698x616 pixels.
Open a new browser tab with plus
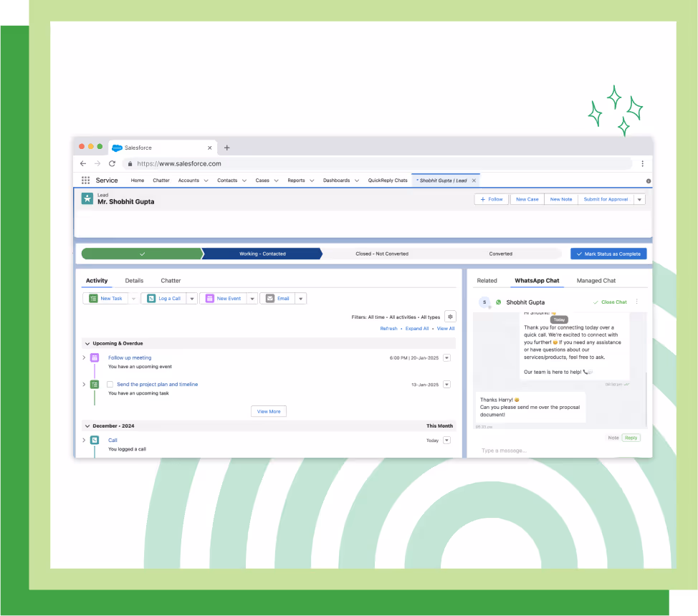pyautogui.click(x=226, y=148)
